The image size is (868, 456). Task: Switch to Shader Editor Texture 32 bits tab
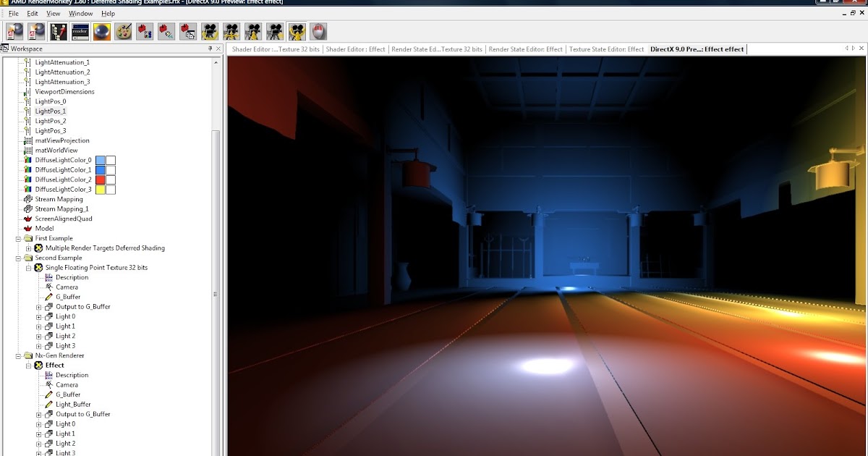(x=276, y=49)
